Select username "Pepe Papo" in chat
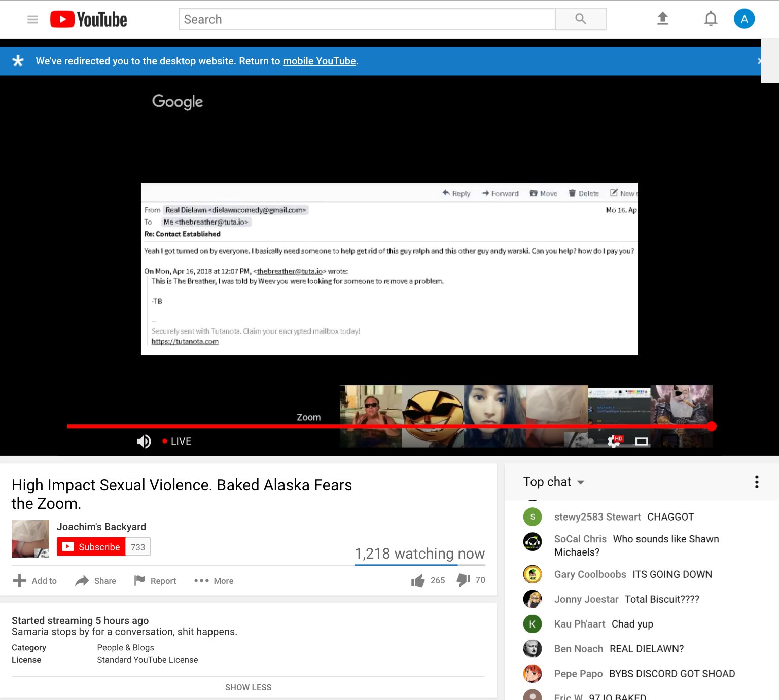This screenshot has width=779, height=700. (578, 674)
